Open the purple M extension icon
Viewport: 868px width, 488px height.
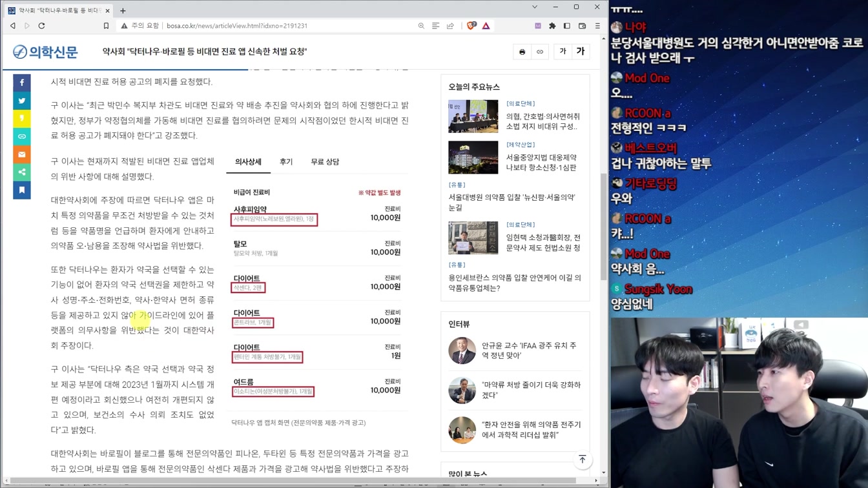(537, 26)
